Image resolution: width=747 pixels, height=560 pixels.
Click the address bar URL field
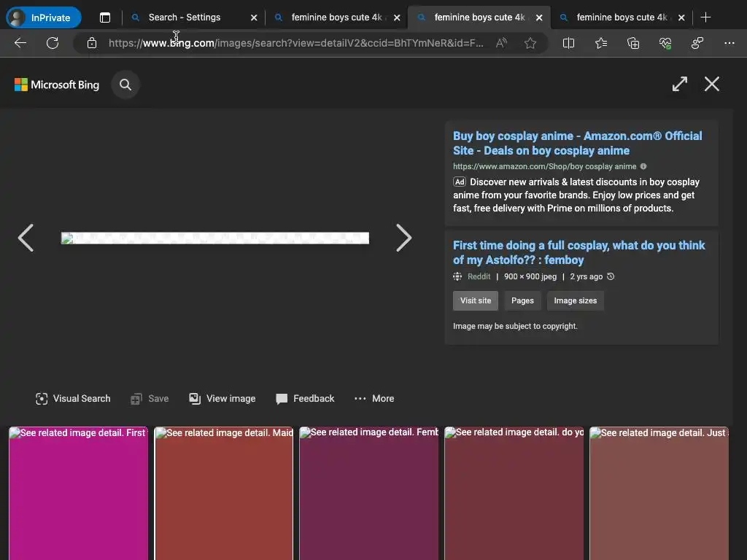[295, 43]
